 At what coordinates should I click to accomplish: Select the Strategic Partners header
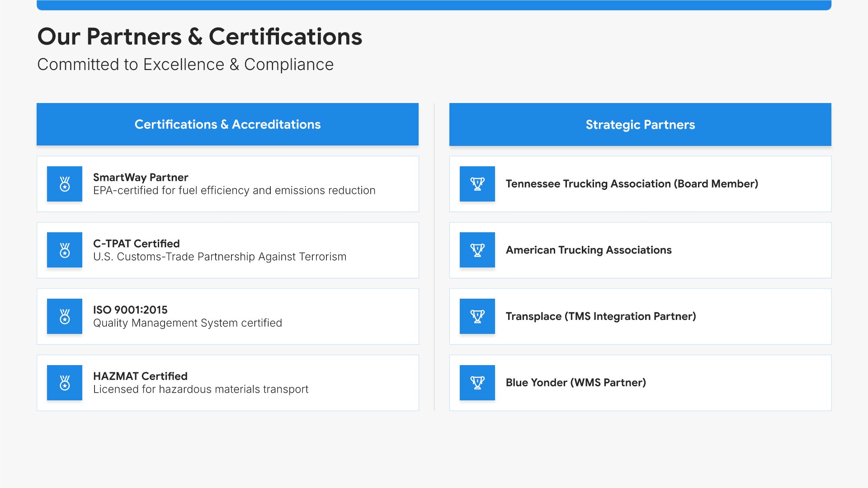tap(640, 124)
